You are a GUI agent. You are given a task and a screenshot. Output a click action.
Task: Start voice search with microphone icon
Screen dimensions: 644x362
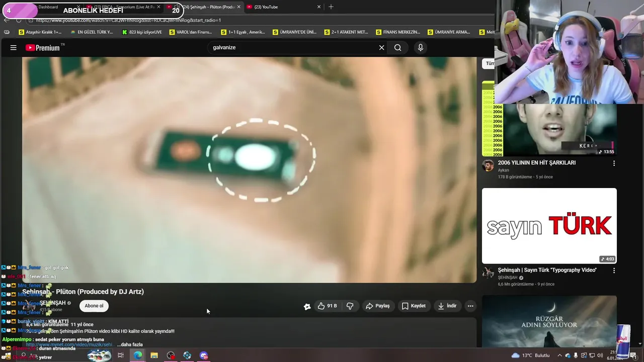pyautogui.click(x=421, y=47)
